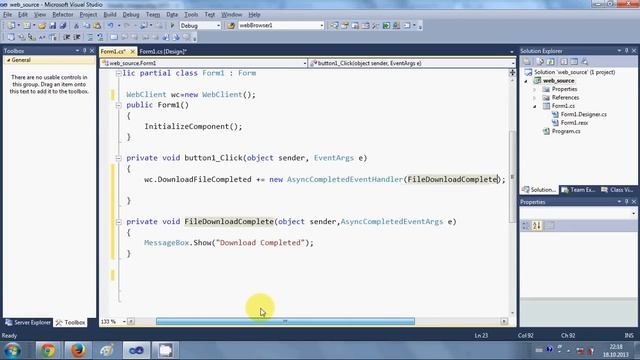Click View Code icon in Solution Explorer

[x=564, y=62]
